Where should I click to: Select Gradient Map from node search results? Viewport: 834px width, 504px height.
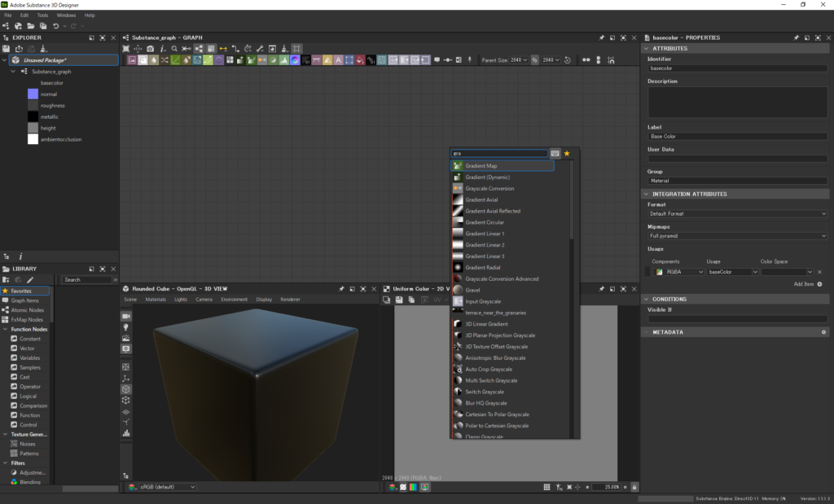[x=503, y=166]
